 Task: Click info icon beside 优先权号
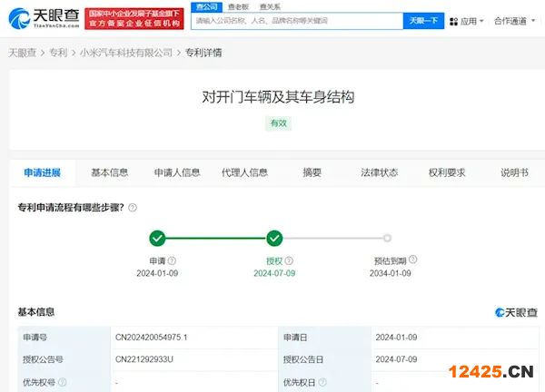click(63, 383)
